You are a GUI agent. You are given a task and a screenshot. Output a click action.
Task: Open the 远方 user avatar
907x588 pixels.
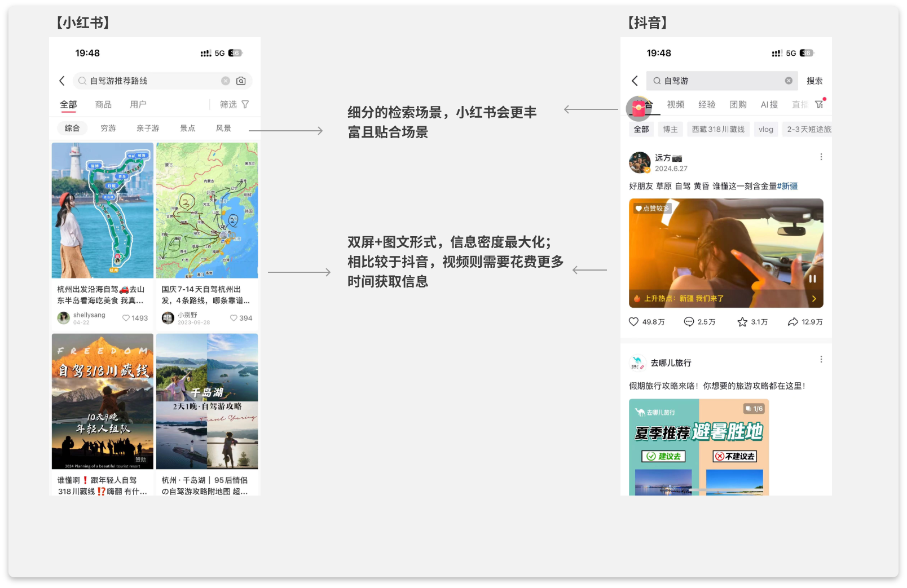point(640,162)
